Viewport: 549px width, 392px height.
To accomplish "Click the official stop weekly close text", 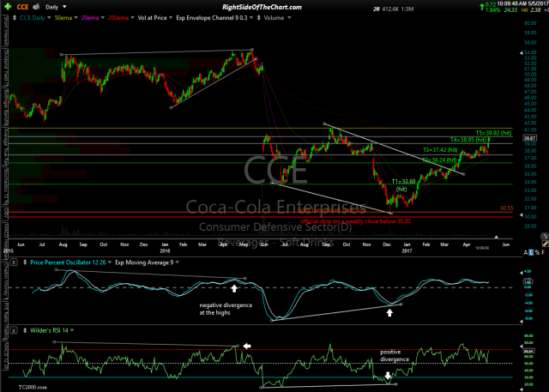I will coord(355,221).
